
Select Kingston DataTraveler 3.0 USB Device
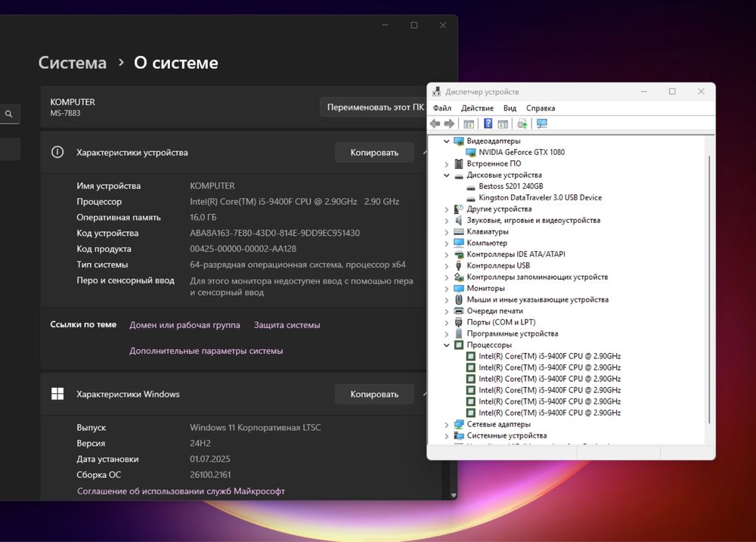tap(540, 198)
